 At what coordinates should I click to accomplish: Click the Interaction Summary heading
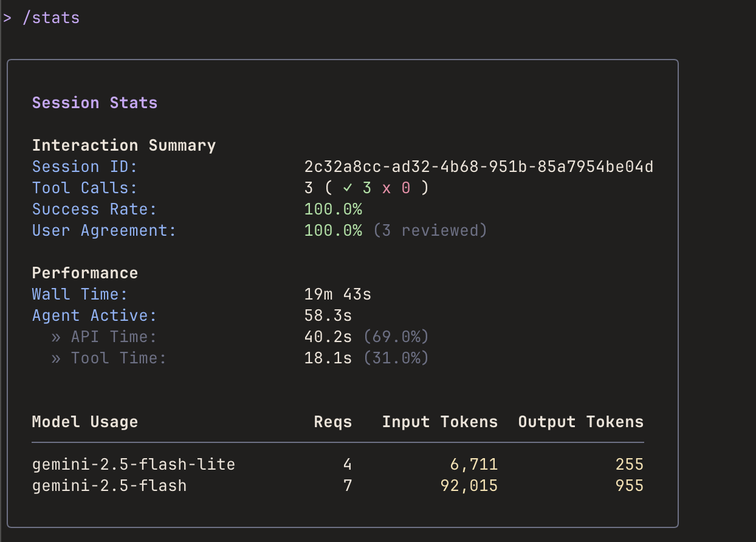click(124, 146)
